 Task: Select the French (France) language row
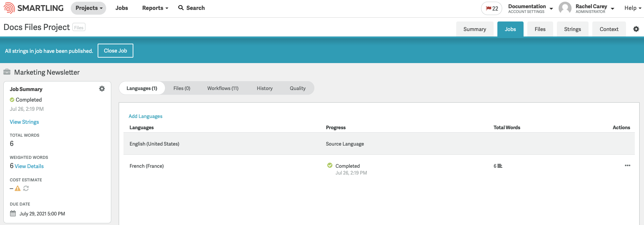point(379,169)
